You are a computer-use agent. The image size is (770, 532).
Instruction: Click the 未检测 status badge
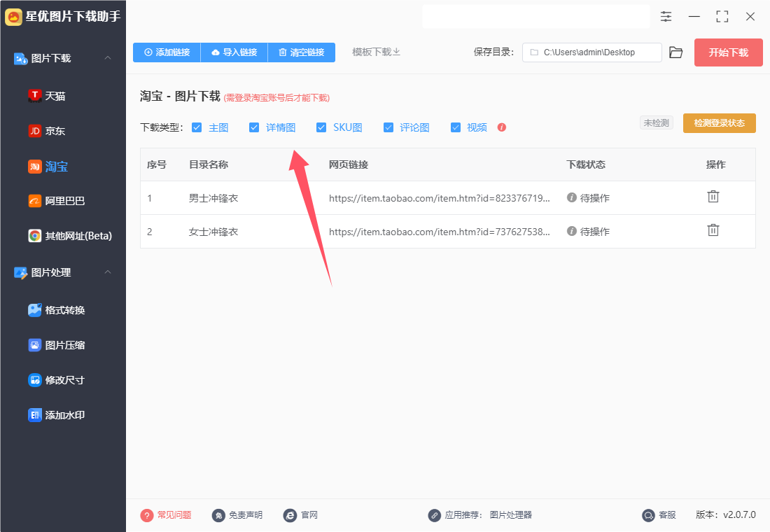click(657, 122)
